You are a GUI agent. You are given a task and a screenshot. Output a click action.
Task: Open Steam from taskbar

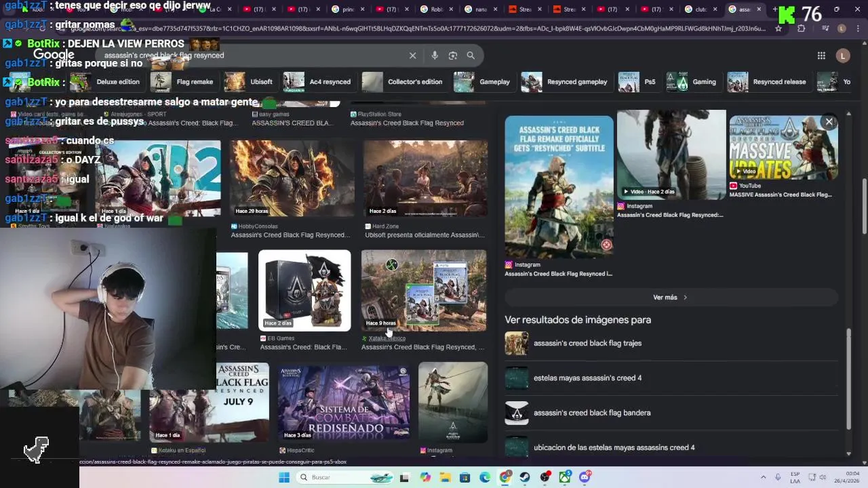coord(525,477)
